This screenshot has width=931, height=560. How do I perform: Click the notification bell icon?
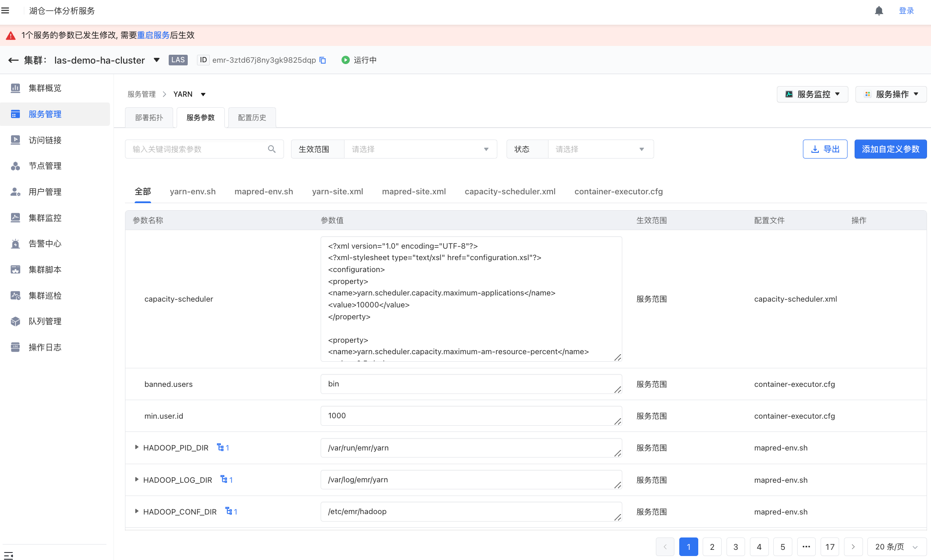click(879, 11)
